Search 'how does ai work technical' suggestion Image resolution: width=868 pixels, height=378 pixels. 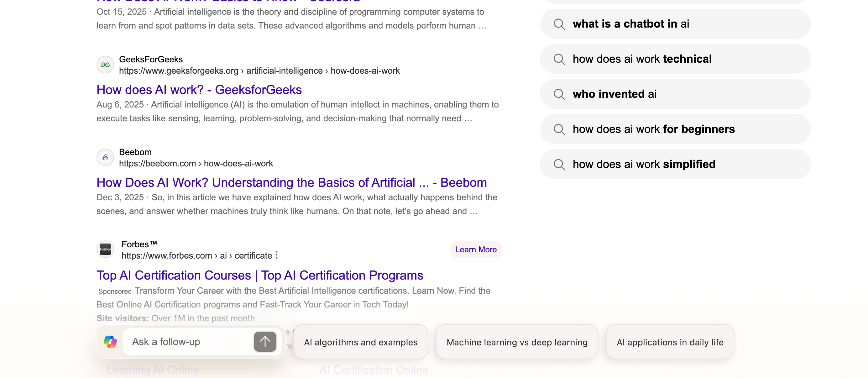coord(642,59)
